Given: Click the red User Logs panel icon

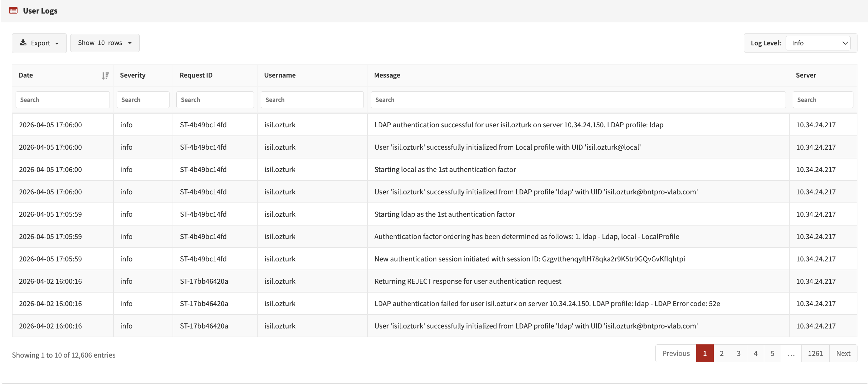Looking at the screenshot, I should tap(13, 10).
